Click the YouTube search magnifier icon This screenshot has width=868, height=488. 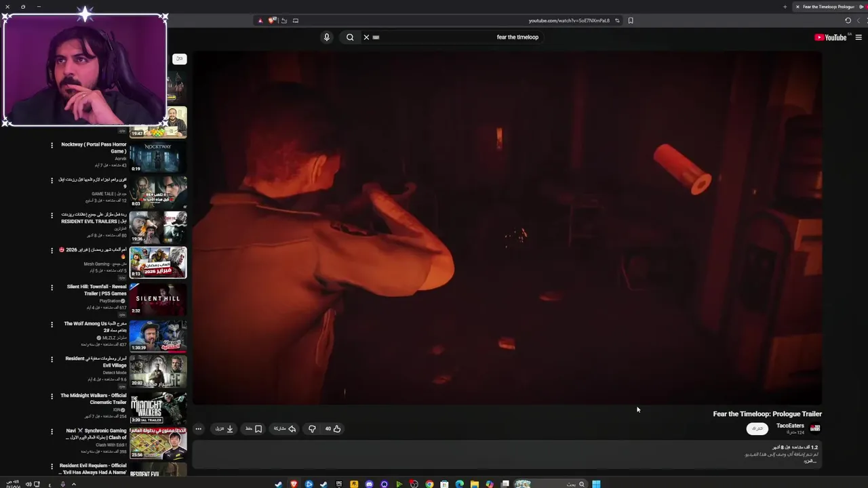click(x=350, y=37)
